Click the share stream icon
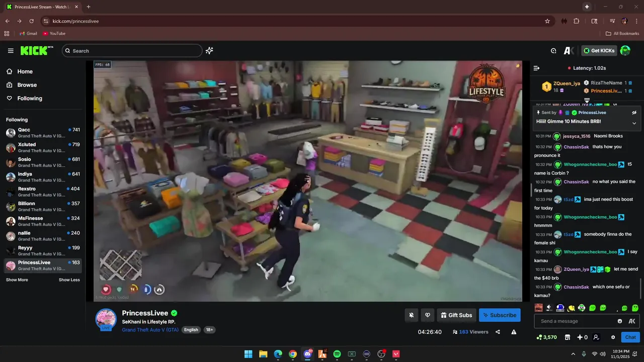644x362 pixels. [498, 332]
